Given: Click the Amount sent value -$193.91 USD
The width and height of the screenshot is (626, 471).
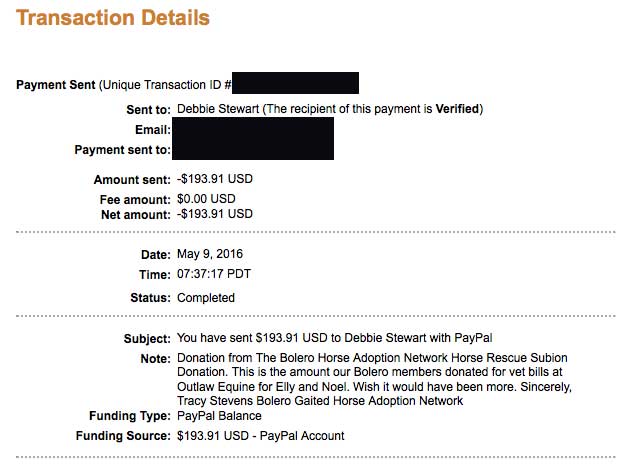Looking at the screenshot, I should click(x=215, y=179).
